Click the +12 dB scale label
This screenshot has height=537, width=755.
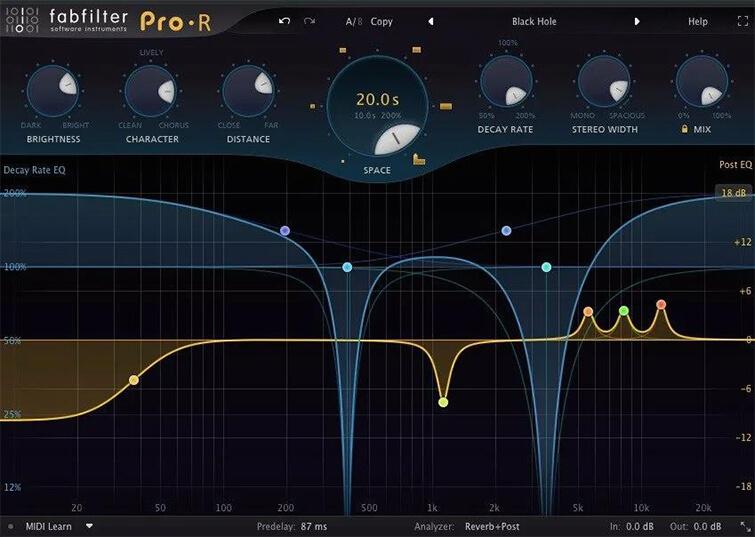743,242
